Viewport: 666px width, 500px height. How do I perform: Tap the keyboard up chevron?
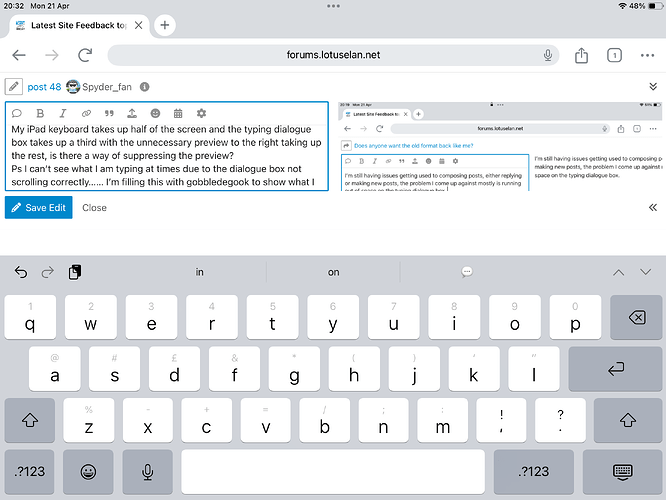tap(619, 272)
